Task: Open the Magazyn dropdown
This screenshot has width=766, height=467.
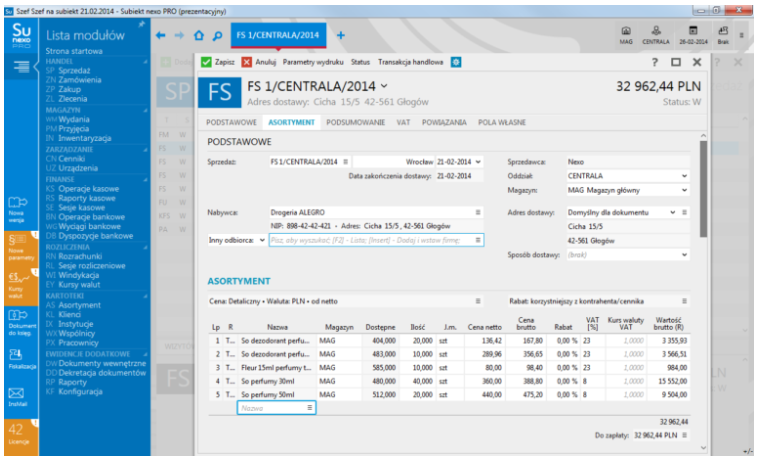Action: pos(684,191)
